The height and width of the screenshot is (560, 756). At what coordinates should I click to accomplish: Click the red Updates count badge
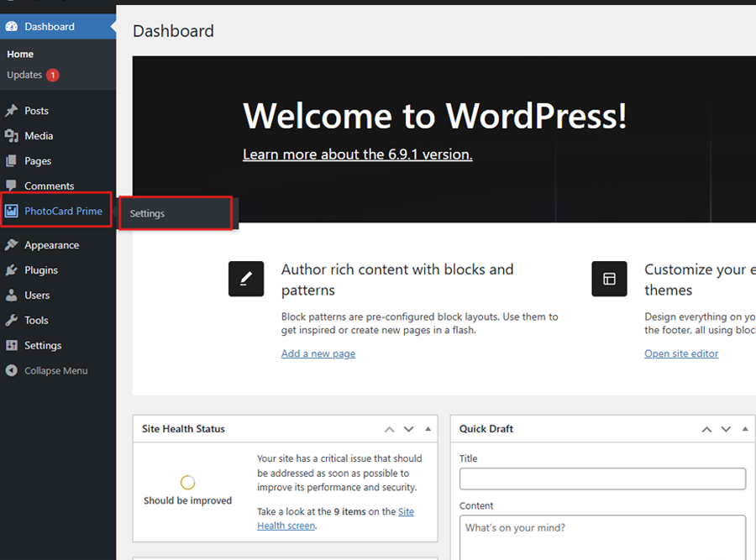[53, 76]
